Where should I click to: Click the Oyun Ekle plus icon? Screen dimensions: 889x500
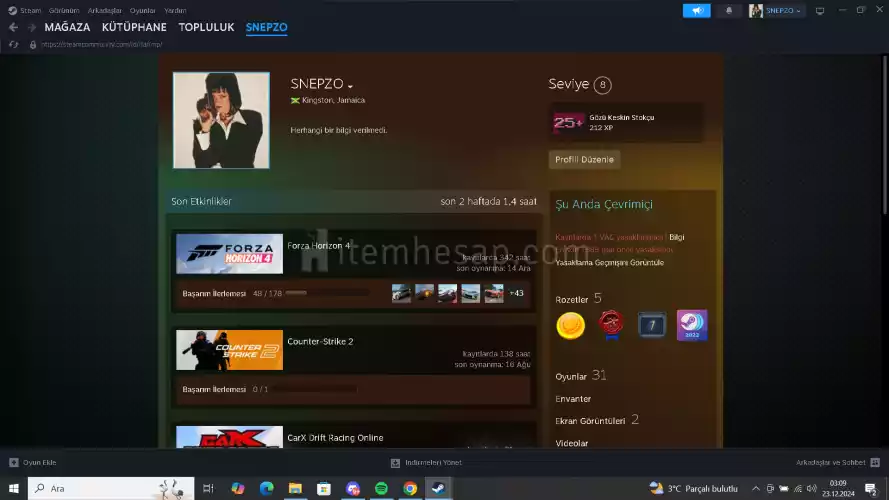pyautogui.click(x=14, y=462)
